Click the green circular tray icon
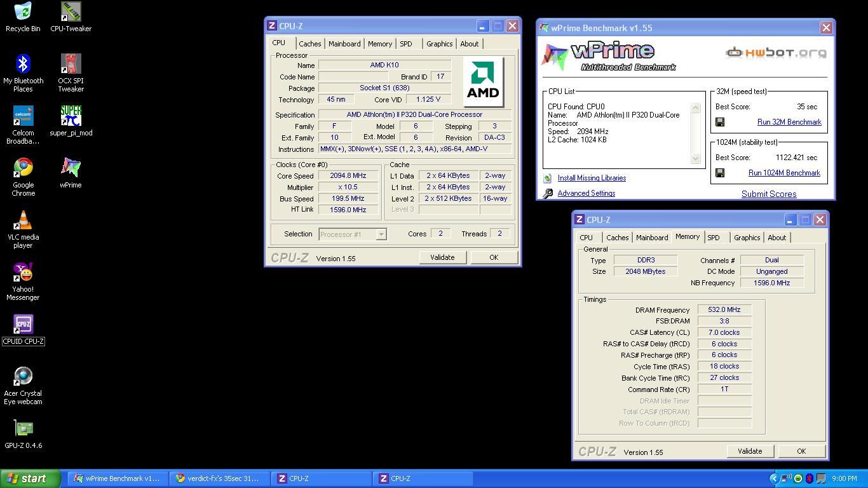 798,478
